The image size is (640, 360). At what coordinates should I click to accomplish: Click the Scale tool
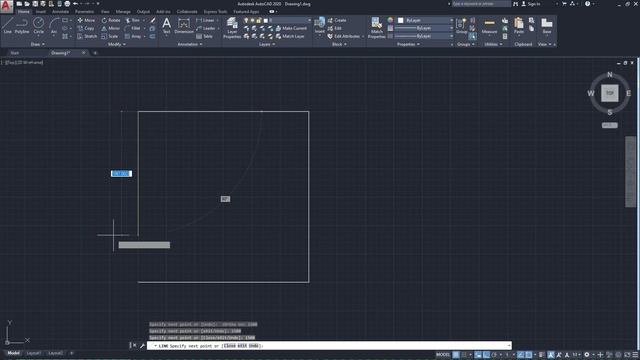[110, 36]
